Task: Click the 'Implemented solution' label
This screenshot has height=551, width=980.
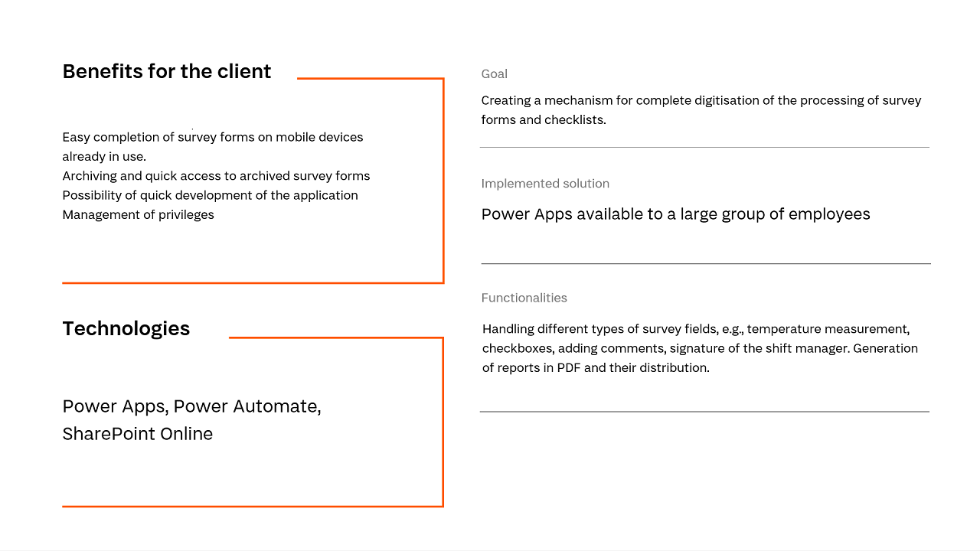Action: pyautogui.click(x=545, y=184)
